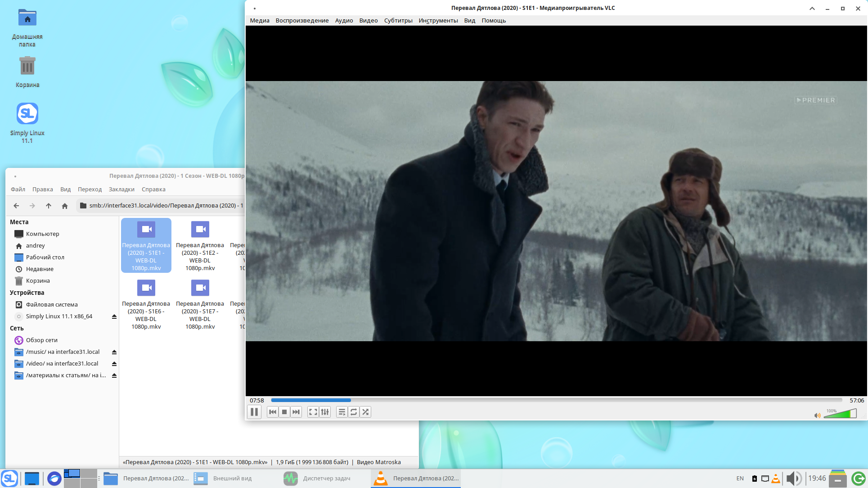Skip to next media track
Screen dimensions: 868x488
point(296,412)
